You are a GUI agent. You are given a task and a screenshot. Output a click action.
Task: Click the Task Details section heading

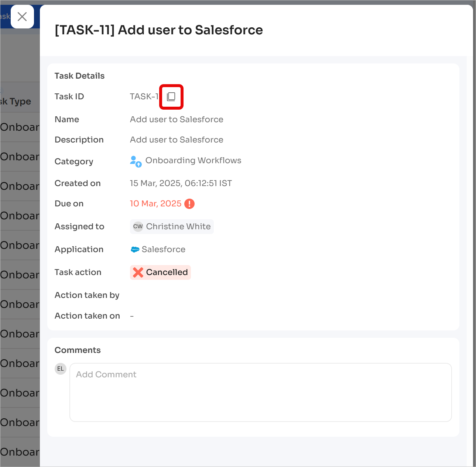click(x=79, y=76)
